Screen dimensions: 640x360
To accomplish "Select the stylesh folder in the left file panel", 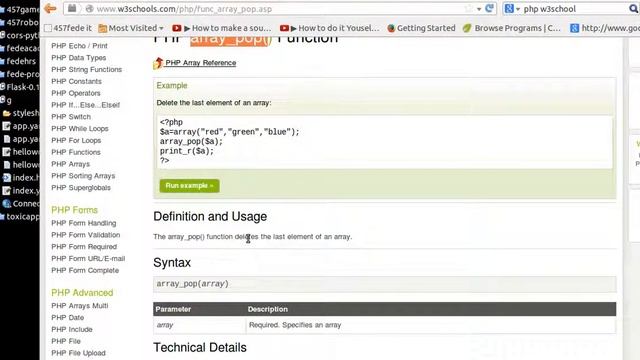I will 21,113.
